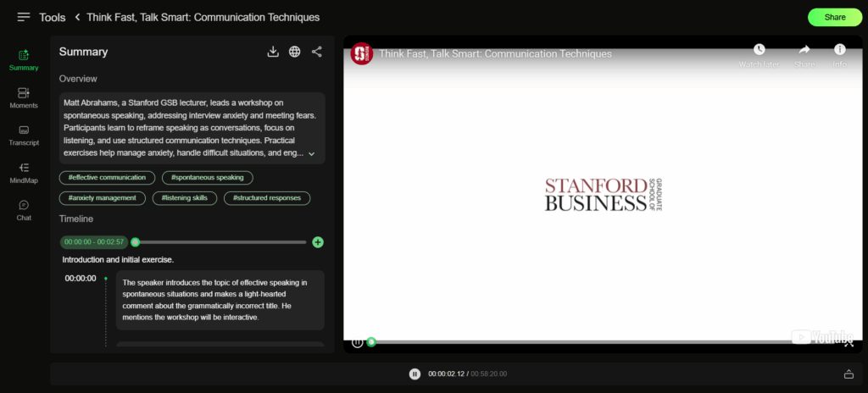Open the language globe icon

tap(295, 52)
